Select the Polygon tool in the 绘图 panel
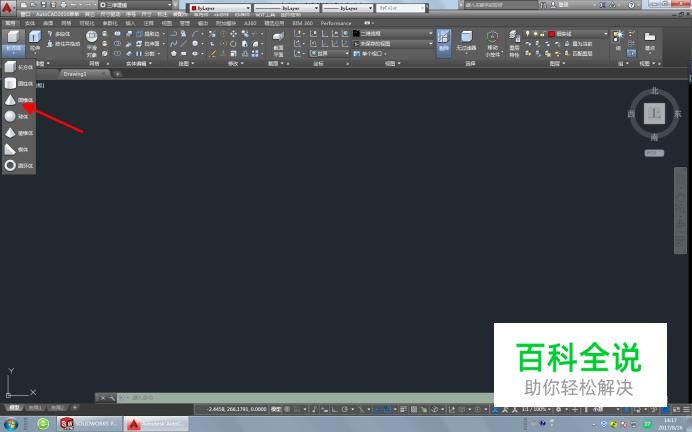 (x=173, y=53)
